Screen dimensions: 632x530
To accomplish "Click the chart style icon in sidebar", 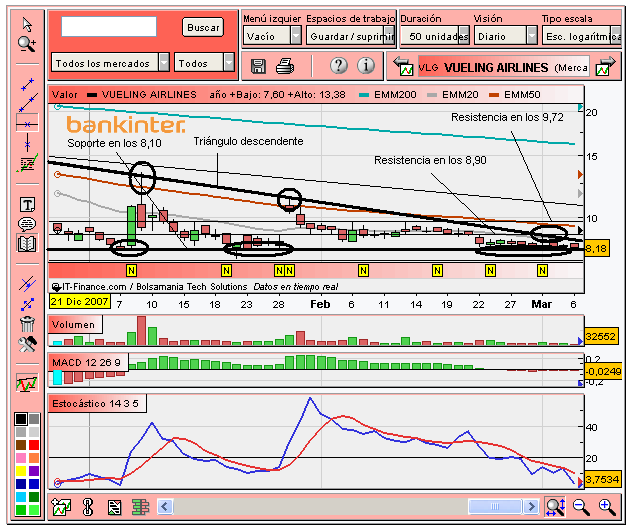I will click(27, 382).
